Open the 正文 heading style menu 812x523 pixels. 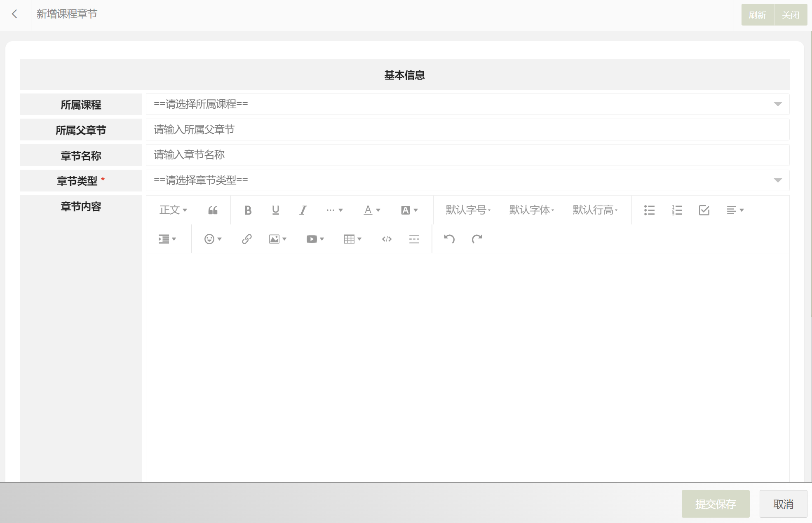[173, 210]
